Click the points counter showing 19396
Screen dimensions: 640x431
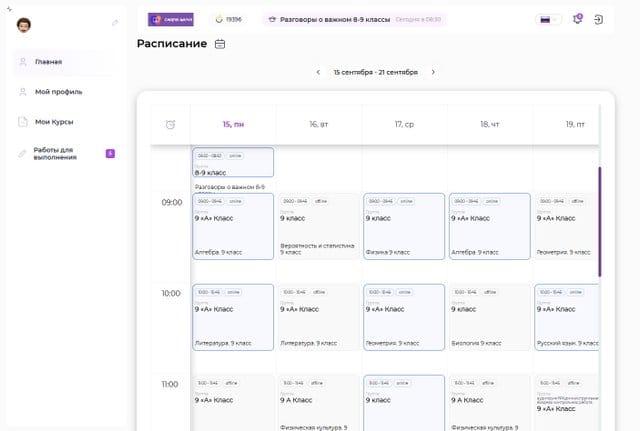click(x=227, y=19)
